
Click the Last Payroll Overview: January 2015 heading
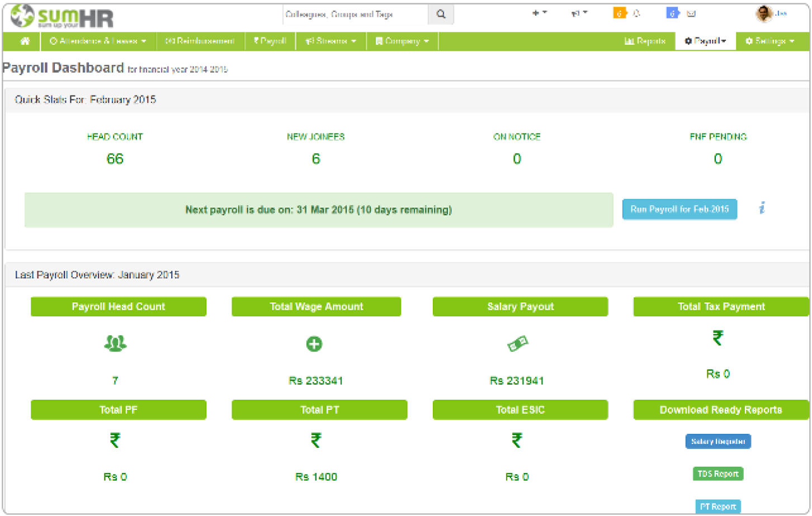[x=97, y=274]
